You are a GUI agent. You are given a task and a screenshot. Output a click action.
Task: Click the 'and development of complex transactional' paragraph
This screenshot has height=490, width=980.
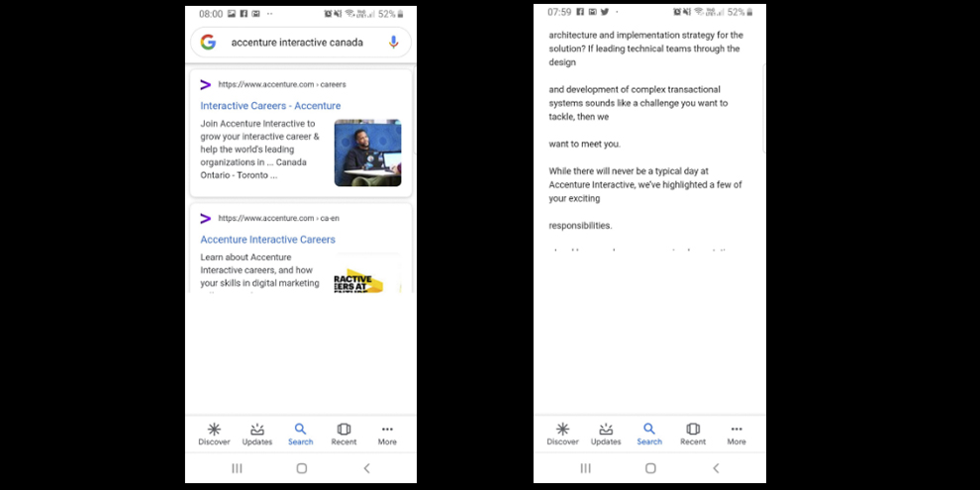click(x=638, y=103)
